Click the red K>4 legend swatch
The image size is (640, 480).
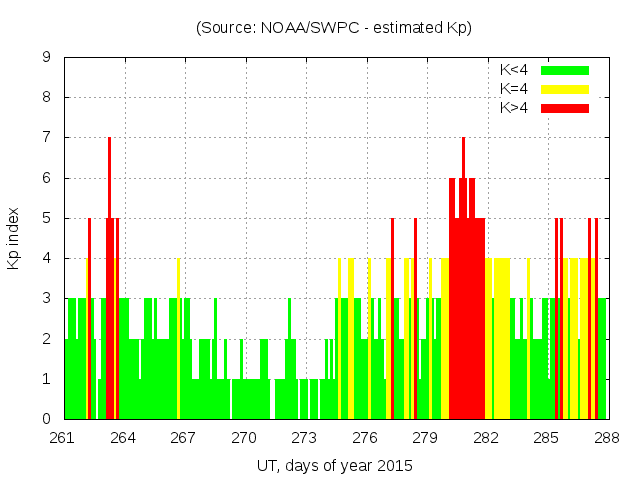point(565,108)
